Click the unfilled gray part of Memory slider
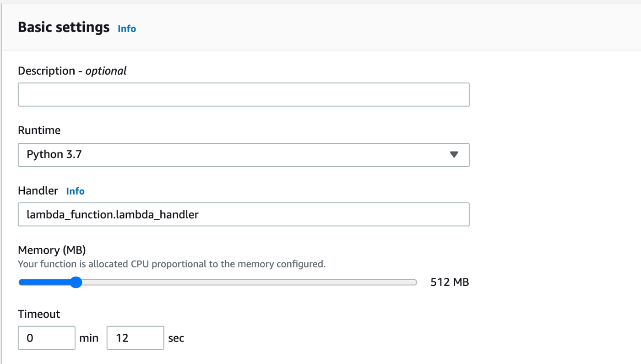641x364 pixels. click(247, 283)
